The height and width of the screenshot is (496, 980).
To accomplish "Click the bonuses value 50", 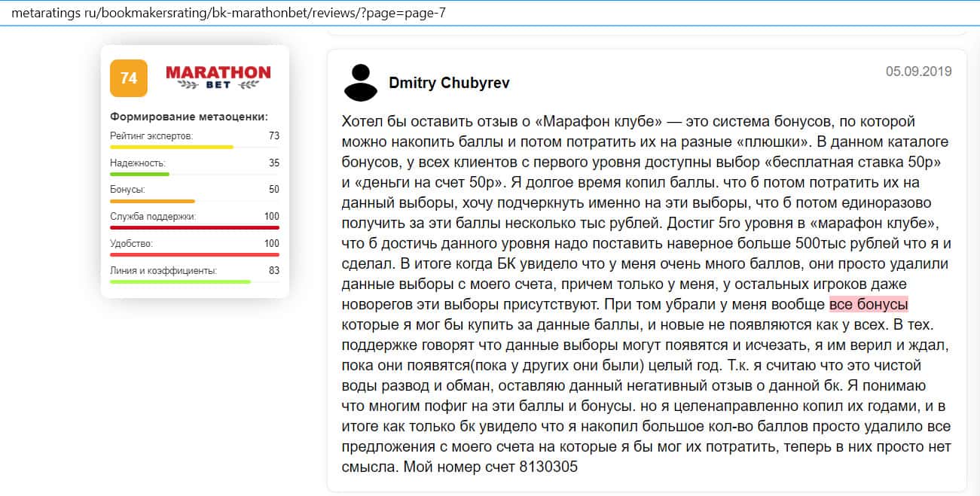I will coord(273,190).
